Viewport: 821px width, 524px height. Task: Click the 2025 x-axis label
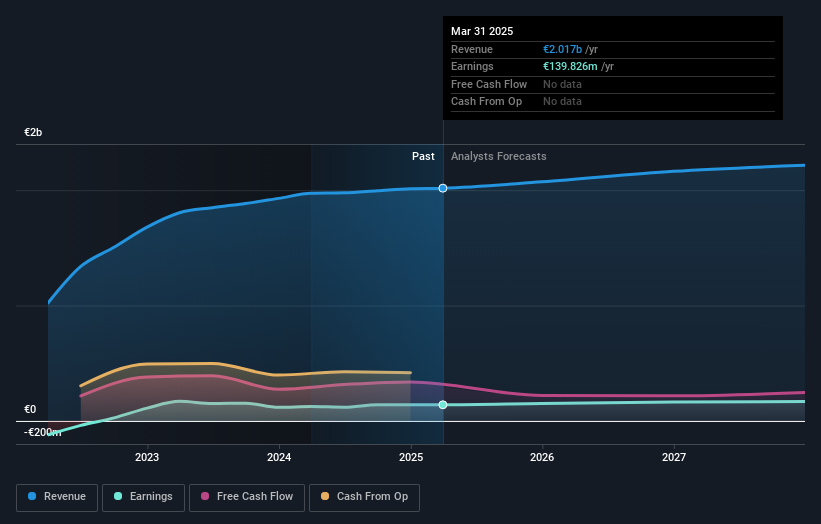(x=411, y=458)
